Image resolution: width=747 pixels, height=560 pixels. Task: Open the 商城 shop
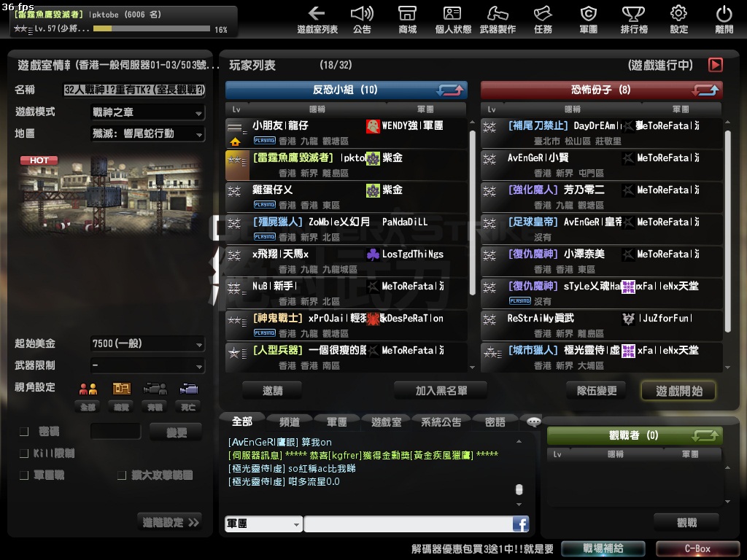pyautogui.click(x=408, y=20)
